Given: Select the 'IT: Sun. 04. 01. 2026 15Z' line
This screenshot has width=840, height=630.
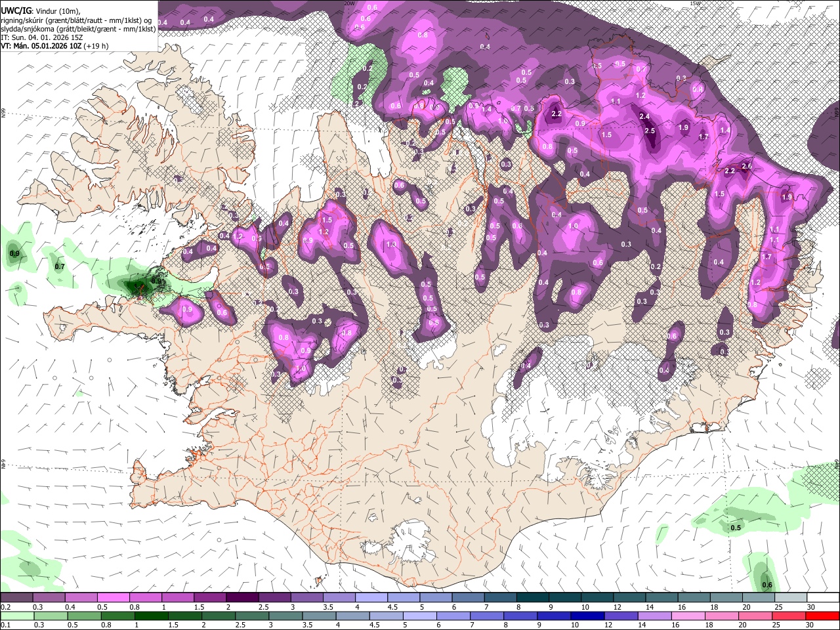Looking at the screenshot, I should (x=41, y=37).
